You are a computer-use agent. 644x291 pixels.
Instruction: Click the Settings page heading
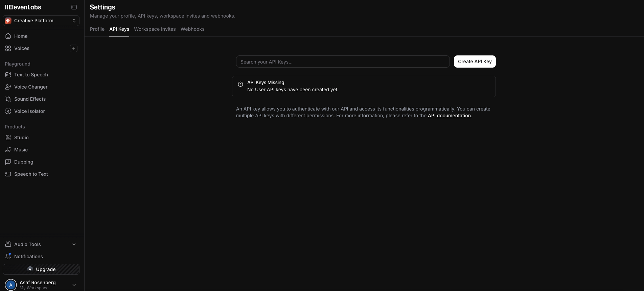tap(102, 7)
